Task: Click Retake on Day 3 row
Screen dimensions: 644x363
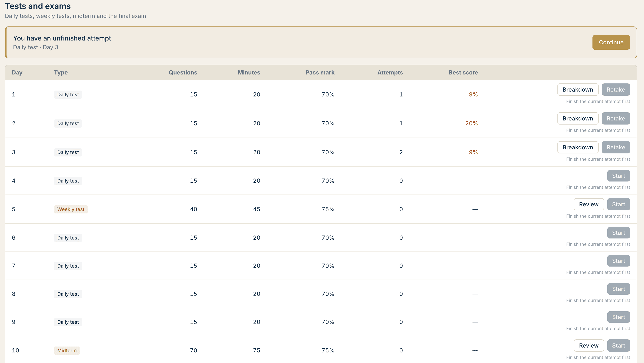Action: tap(616, 147)
